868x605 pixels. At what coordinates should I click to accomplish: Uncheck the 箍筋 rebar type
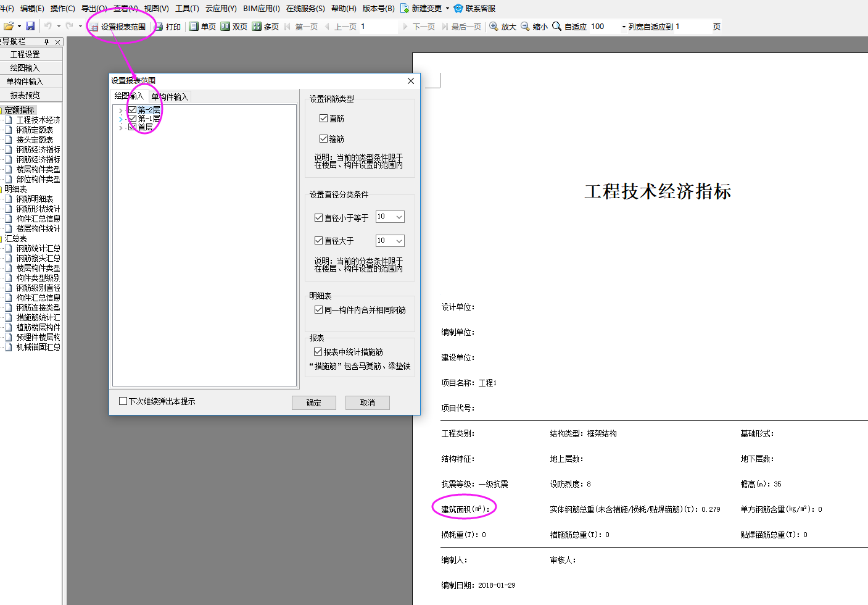tap(323, 138)
